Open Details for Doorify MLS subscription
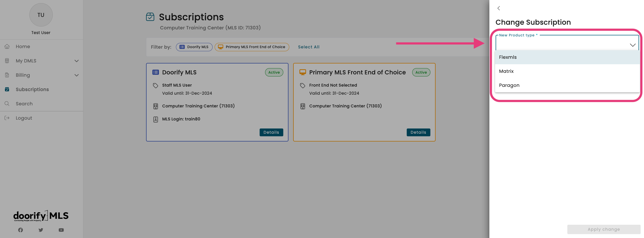 pos(271,132)
